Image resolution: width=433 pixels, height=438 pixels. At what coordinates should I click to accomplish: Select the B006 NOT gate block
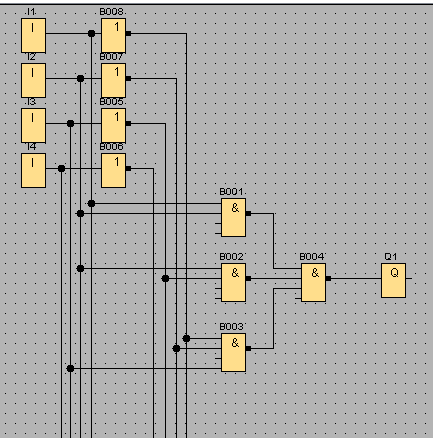114,170
